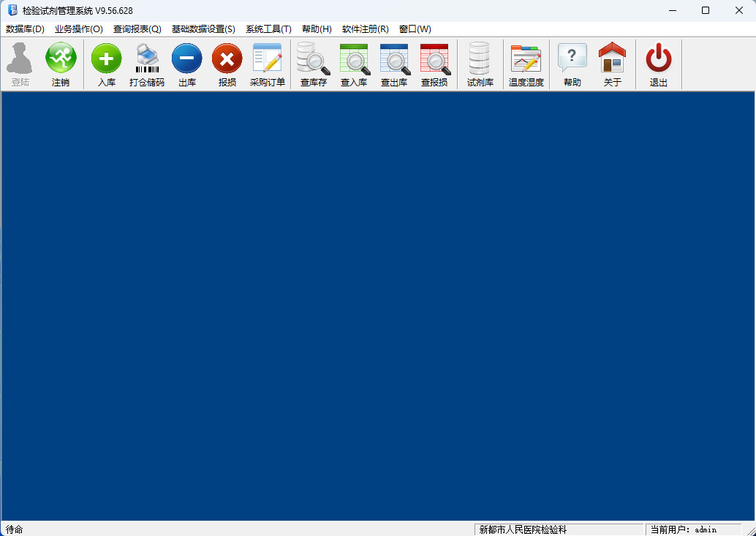
Task: Open the 查报损 red table search
Action: [434, 58]
